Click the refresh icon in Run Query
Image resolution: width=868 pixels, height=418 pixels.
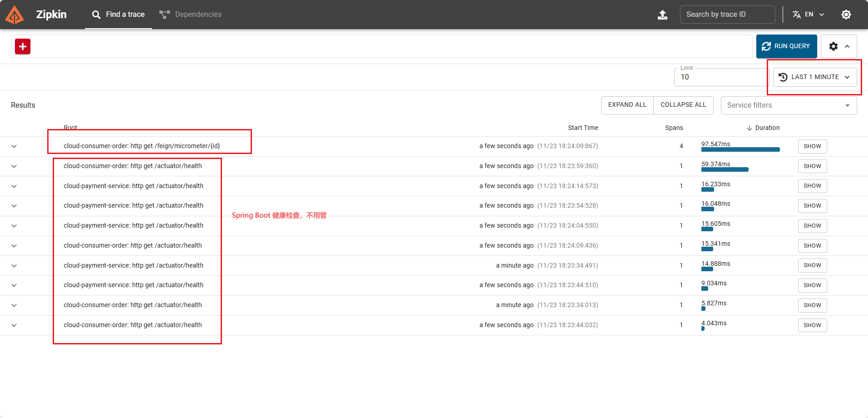(766, 46)
